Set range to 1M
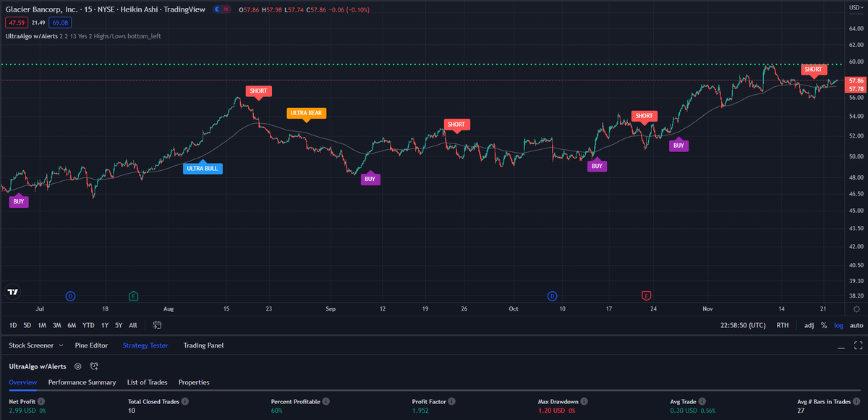Image resolution: width=868 pixels, height=420 pixels. tap(42, 326)
